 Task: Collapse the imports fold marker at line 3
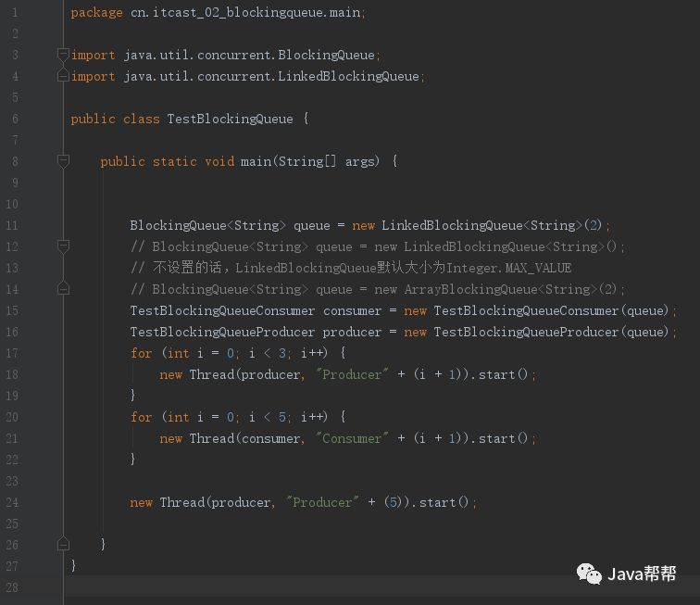point(63,55)
